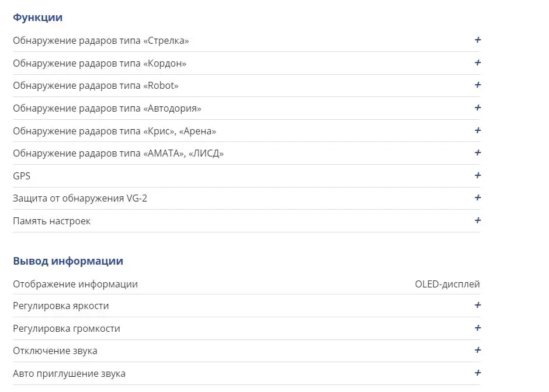Screen dimensions: 549x392
Task: Click plus icon for Защита от обнаружения VG-2
Action: click(x=477, y=198)
